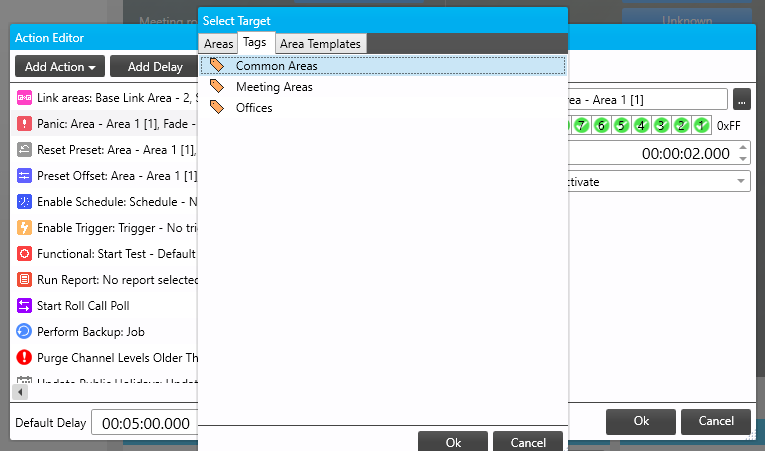Toggle bit 2 in the mask

point(681,125)
